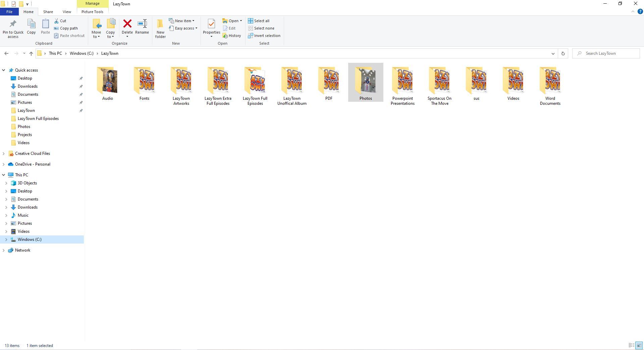Screen dimensions: 644x350
Task: Click the Delete icon in the ribbon
Action: click(x=127, y=24)
